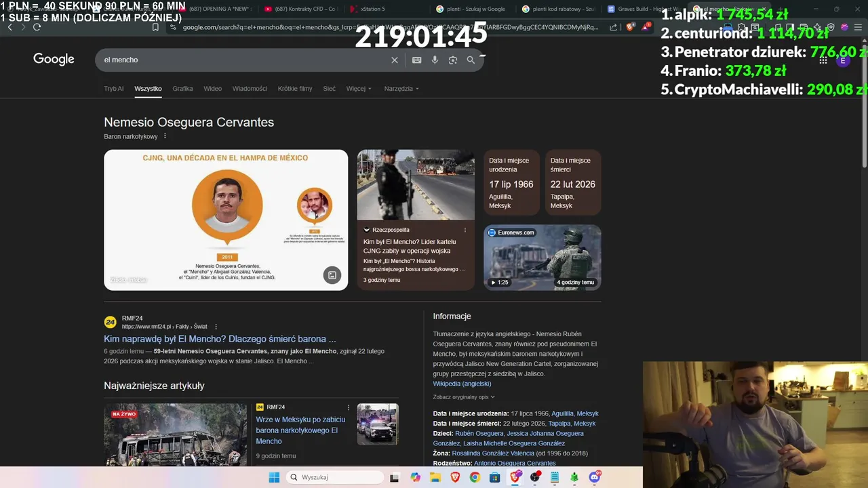Open article Wrze w Meksyku po zabiciu barona
868x488 pixels.
coord(300,430)
